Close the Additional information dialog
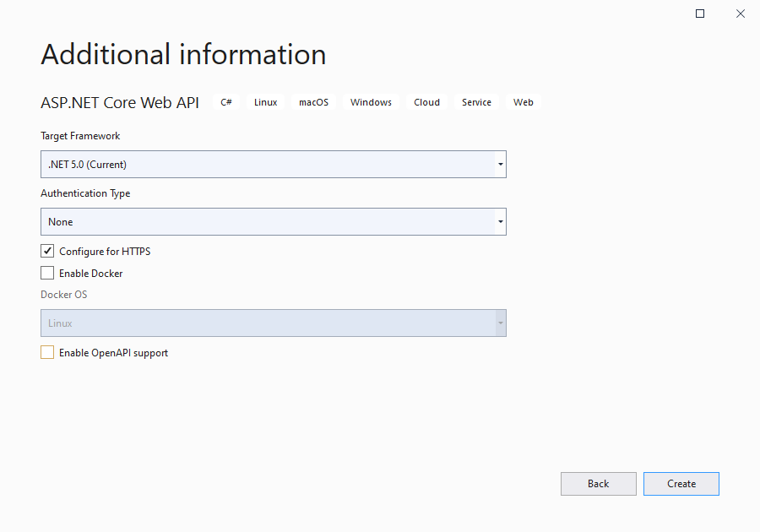Image resolution: width=760 pixels, height=532 pixels. pos(740,14)
